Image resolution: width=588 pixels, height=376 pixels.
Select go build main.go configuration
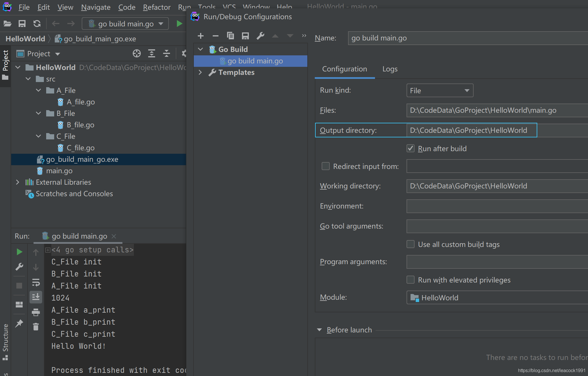coord(251,61)
